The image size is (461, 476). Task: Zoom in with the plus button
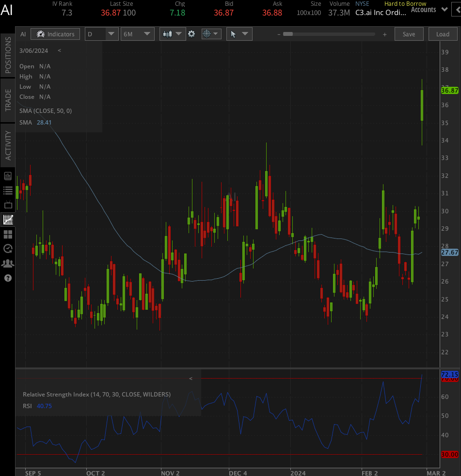coord(384,34)
